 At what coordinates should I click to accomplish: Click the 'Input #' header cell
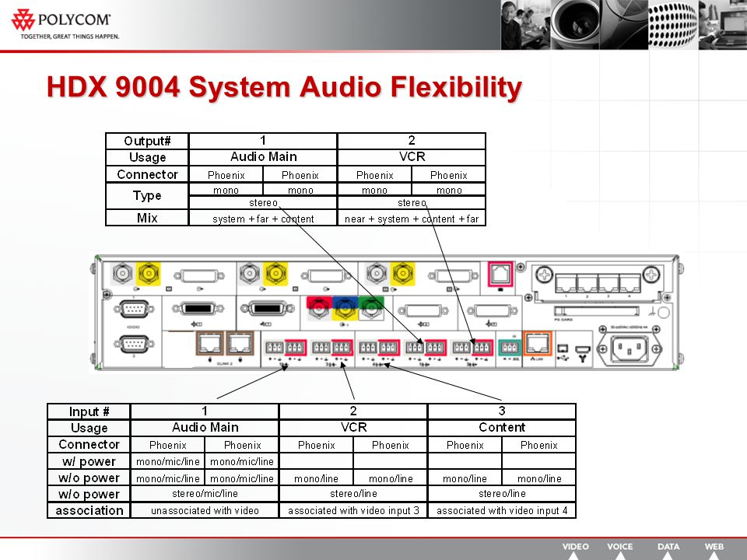click(89, 411)
